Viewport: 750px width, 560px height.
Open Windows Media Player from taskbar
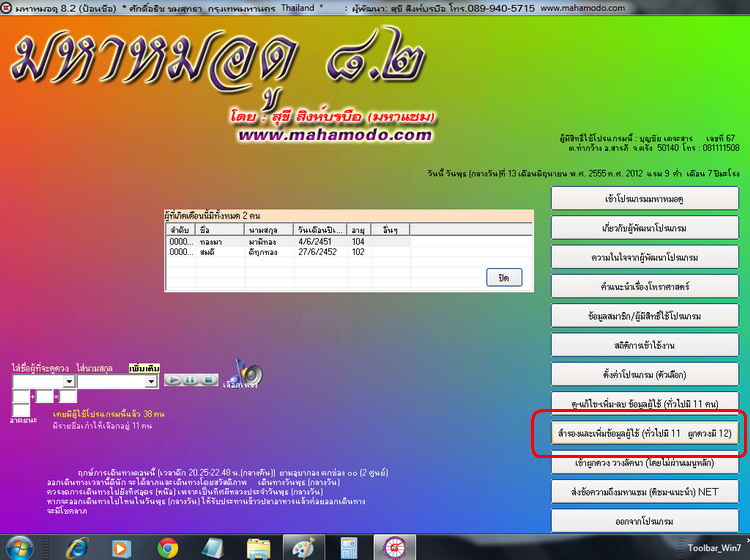[121, 548]
